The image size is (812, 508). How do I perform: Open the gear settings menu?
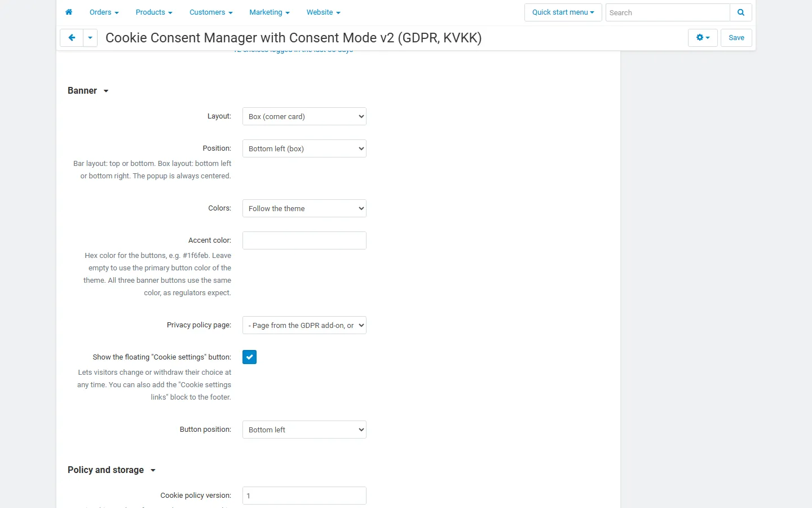(x=703, y=38)
